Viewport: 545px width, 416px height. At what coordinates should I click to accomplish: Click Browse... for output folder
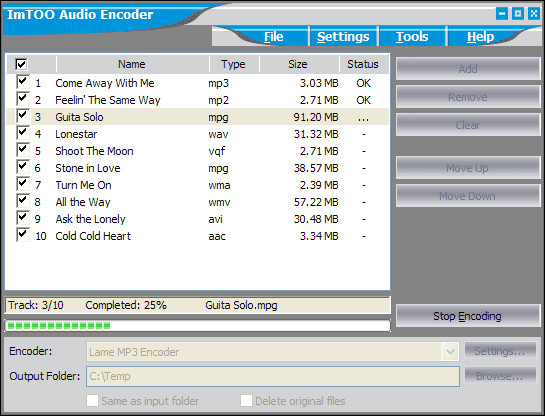point(500,376)
